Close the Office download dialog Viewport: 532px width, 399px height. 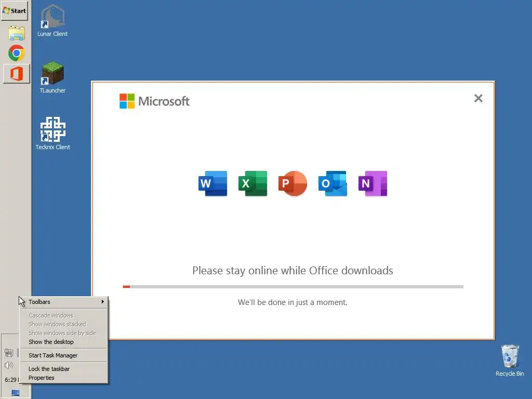pos(478,98)
